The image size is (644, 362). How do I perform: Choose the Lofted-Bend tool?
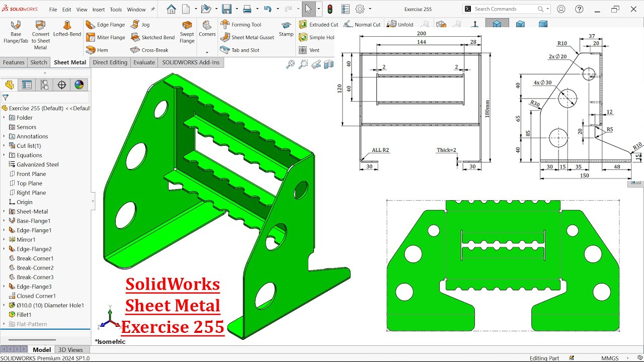[x=67, y=29]
